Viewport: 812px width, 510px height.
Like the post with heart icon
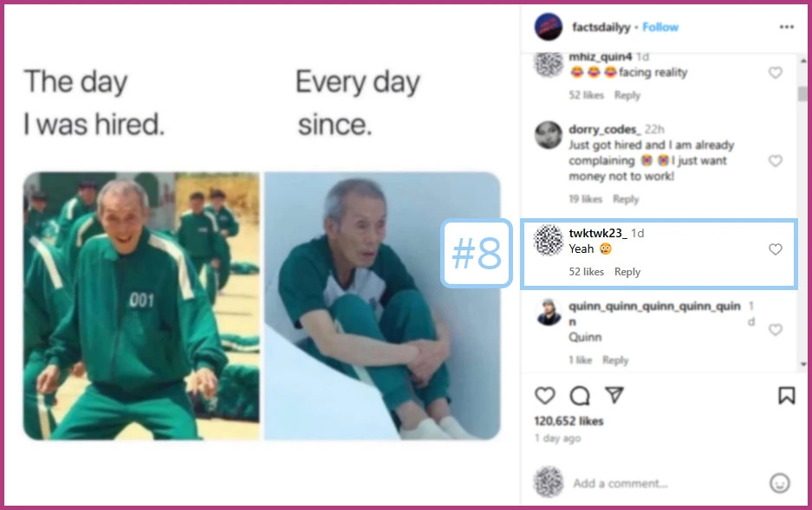[x=545, y=396]
